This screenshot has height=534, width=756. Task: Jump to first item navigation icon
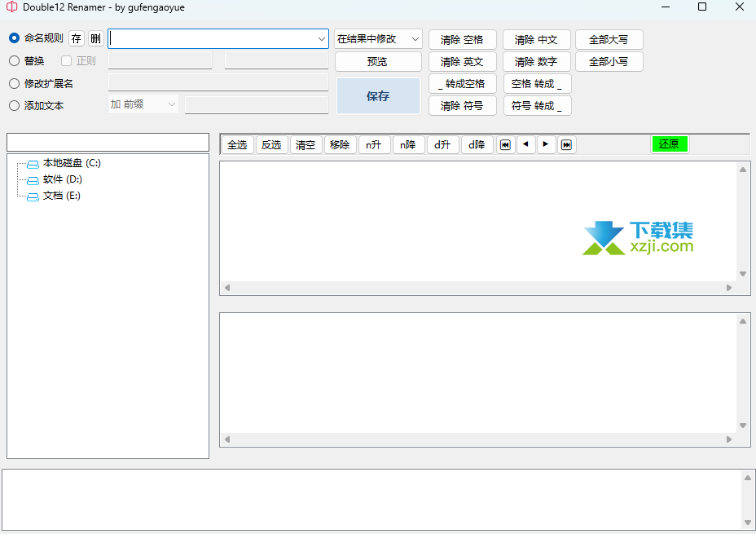click(505, 144)
